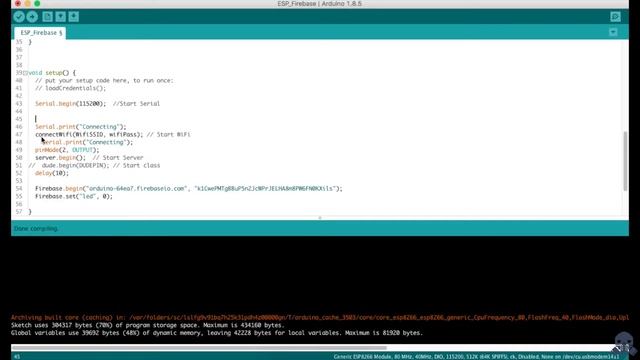Collapse the void setup() fold marker

(25, 73)
